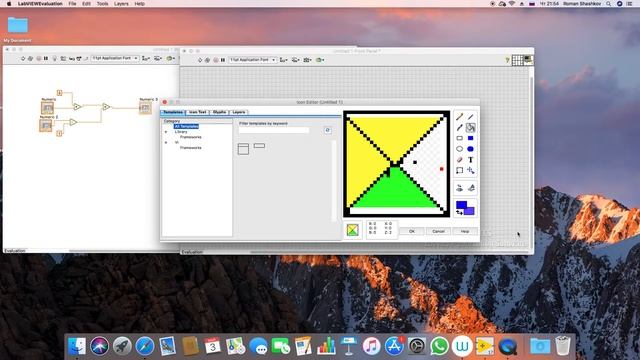The height and width of the screenshot is (360, 640).
Task: Toggle Run Continuously on Front Panel
Action: 207,60
